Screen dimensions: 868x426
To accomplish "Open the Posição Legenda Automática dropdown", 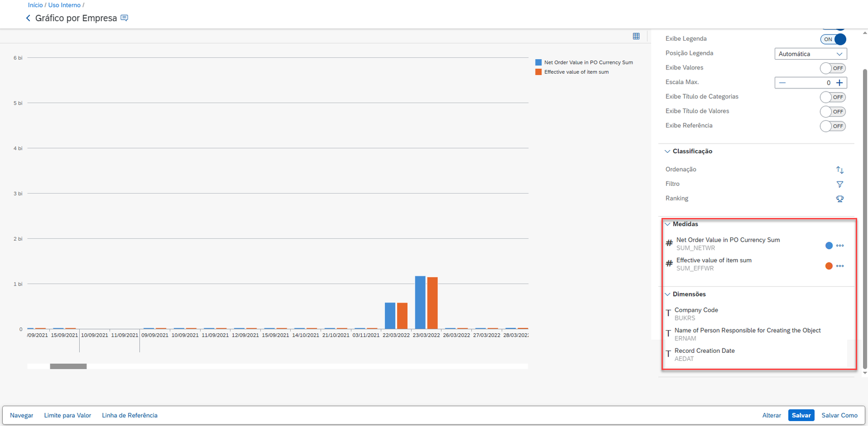I will click(810, 54).
